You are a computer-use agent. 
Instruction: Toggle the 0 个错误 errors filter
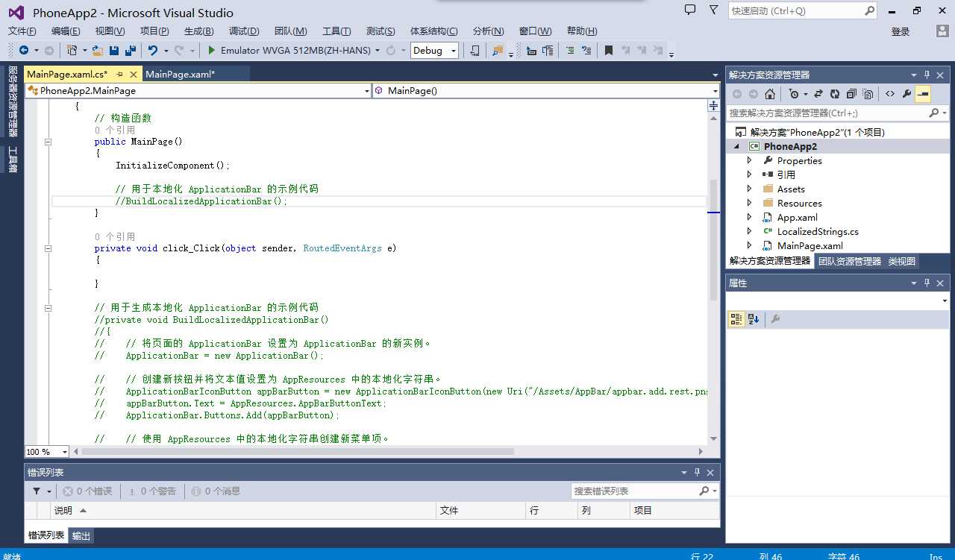[x=87, y=491]
